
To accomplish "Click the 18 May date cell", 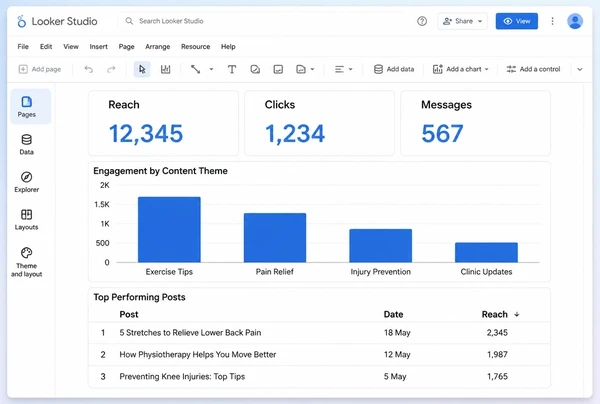I will click(397, 333).
